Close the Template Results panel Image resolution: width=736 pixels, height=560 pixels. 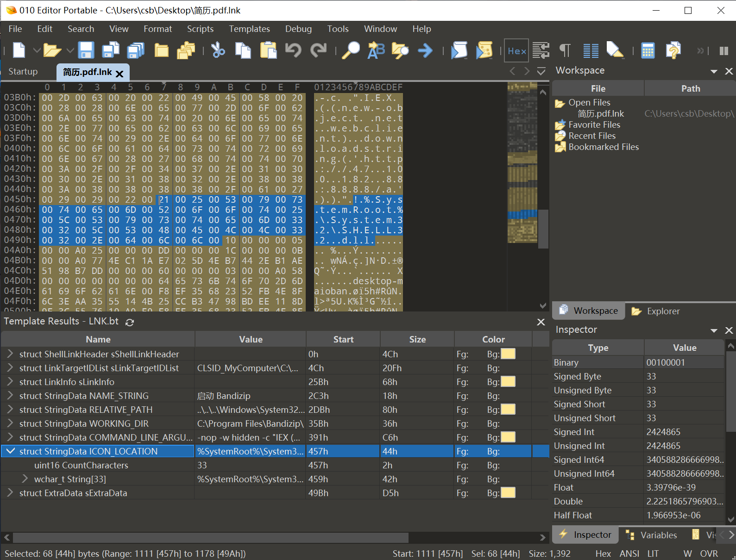(541, 322)
